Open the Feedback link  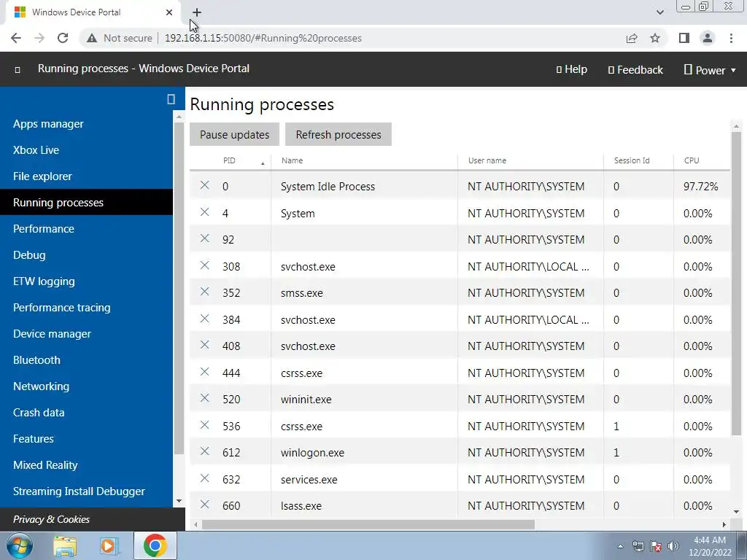point(635,70)
